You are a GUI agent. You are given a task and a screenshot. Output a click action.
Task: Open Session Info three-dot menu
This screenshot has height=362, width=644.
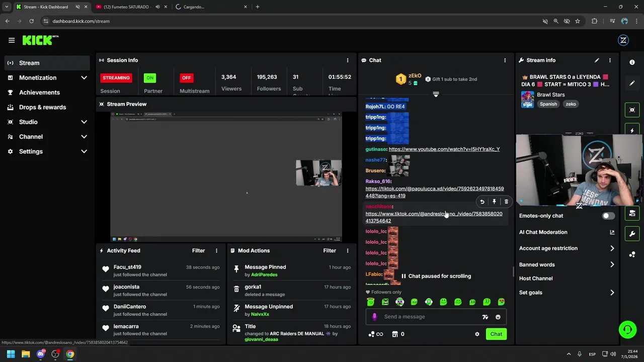point(347,60)
